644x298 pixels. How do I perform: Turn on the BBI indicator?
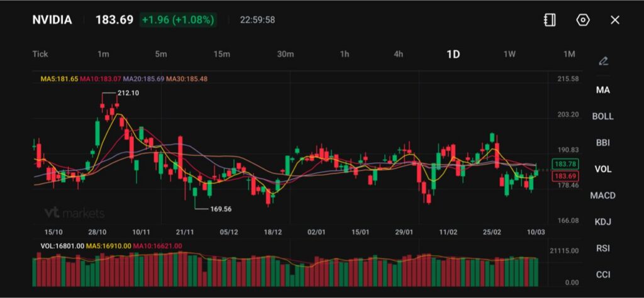[x=602, y=143]
